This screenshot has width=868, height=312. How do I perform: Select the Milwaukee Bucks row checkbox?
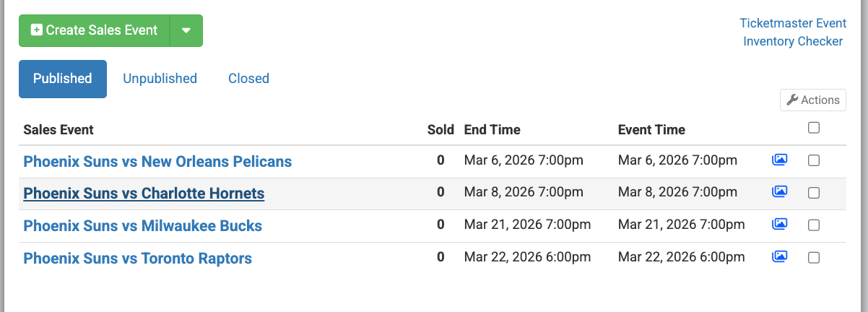point(814,225)
